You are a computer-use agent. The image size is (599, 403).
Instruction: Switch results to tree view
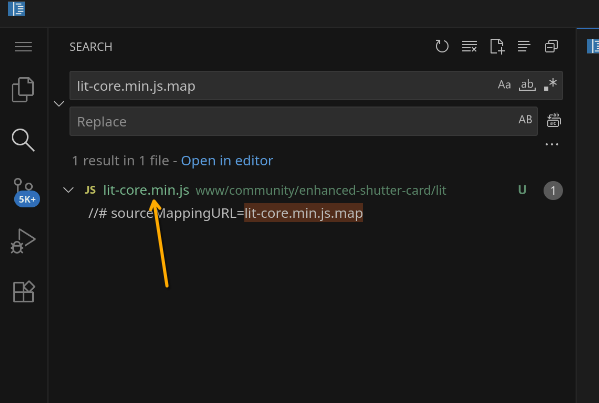coord(524,47)
